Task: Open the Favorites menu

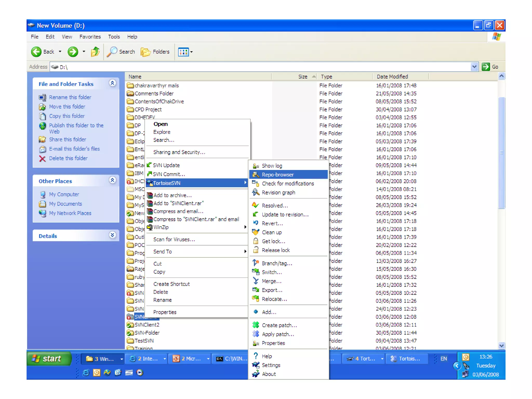Action: (90, 37)
